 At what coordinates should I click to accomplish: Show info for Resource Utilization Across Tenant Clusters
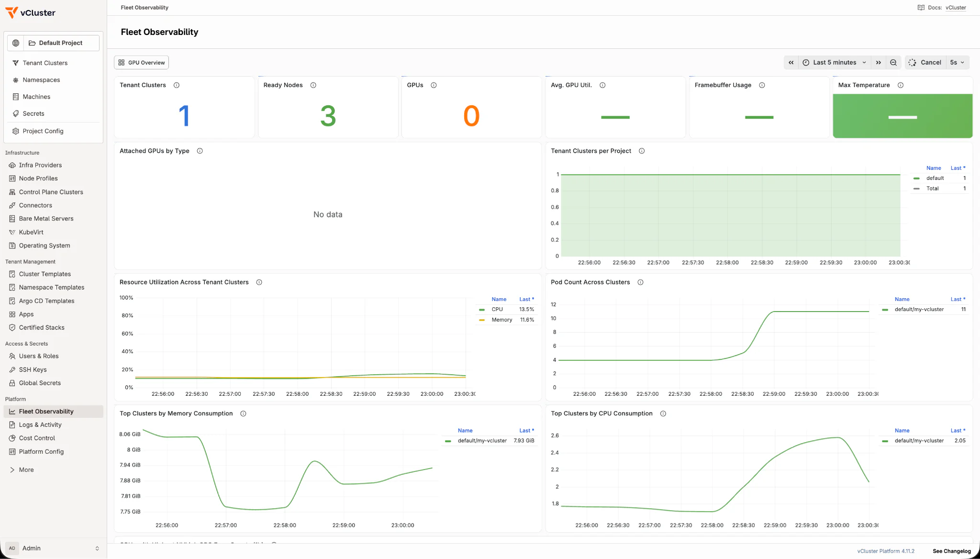coord(259,282)
